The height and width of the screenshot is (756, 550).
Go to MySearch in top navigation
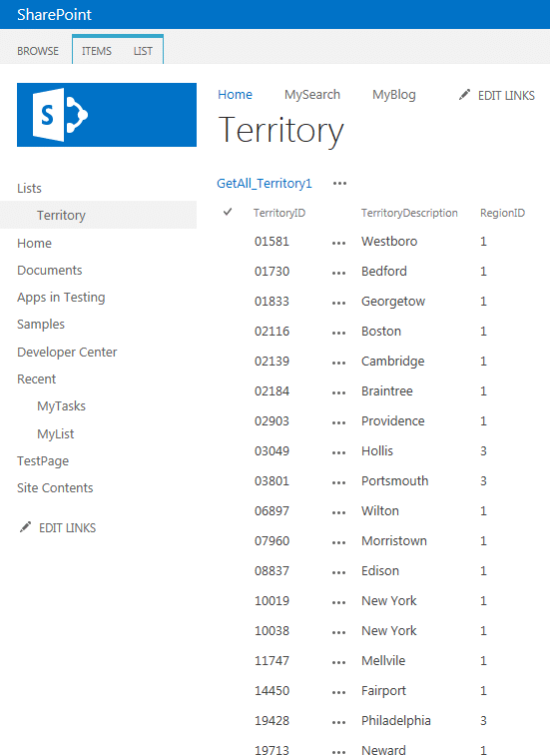[312, 95]
